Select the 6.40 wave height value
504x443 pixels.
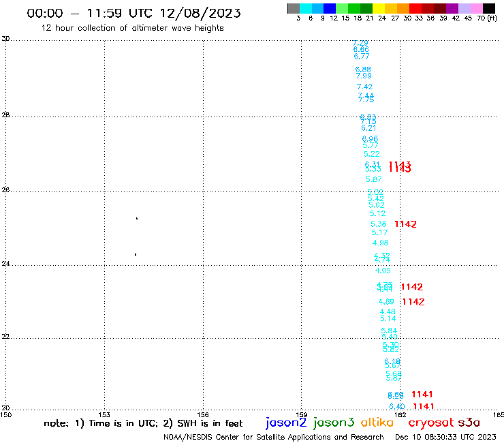(x=397, y=406)
